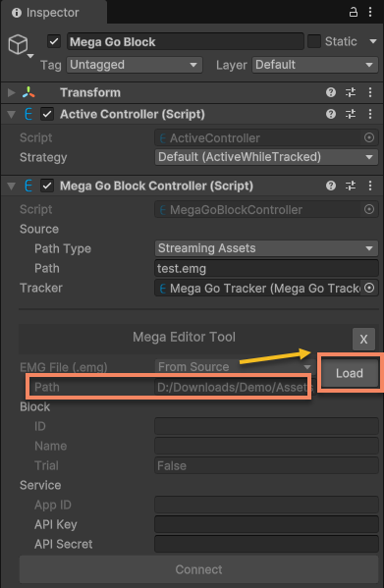Disable the Active Controller script checkbox

tap(47, 114)
